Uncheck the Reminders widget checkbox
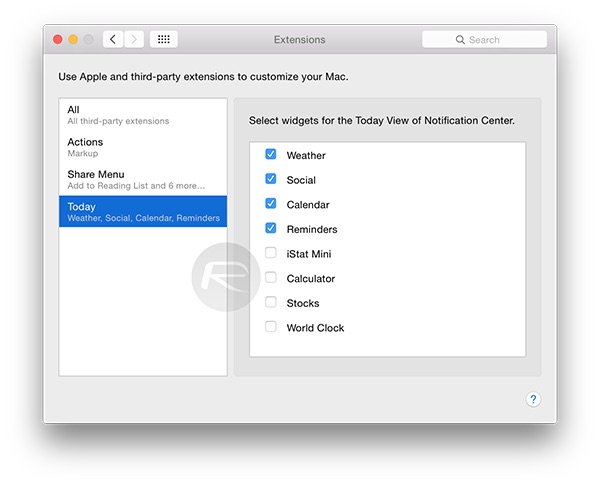 click(x=271, y=228)
